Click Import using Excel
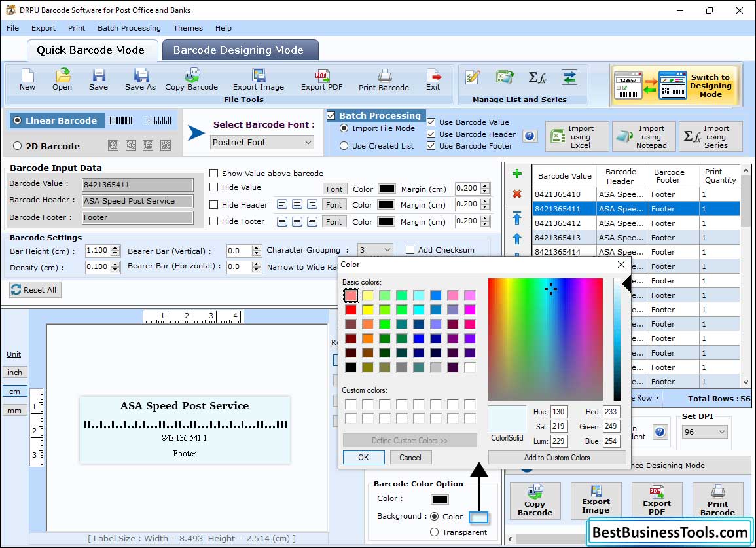 click(577, 137)
